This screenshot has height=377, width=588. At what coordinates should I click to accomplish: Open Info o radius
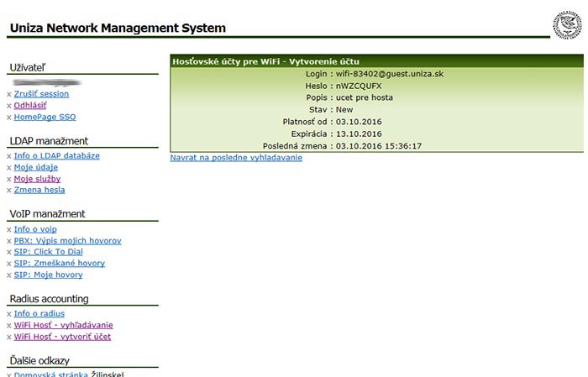[x=39, y=313]
